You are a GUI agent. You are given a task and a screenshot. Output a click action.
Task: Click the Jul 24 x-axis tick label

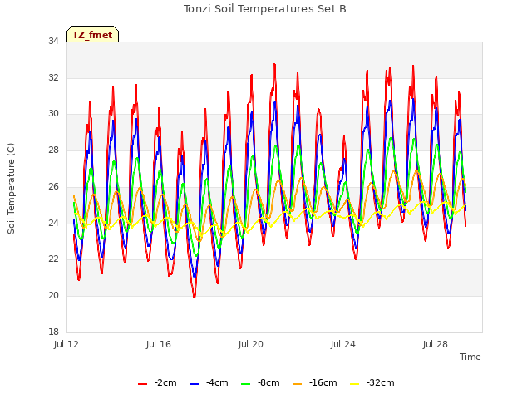(343, 344)
